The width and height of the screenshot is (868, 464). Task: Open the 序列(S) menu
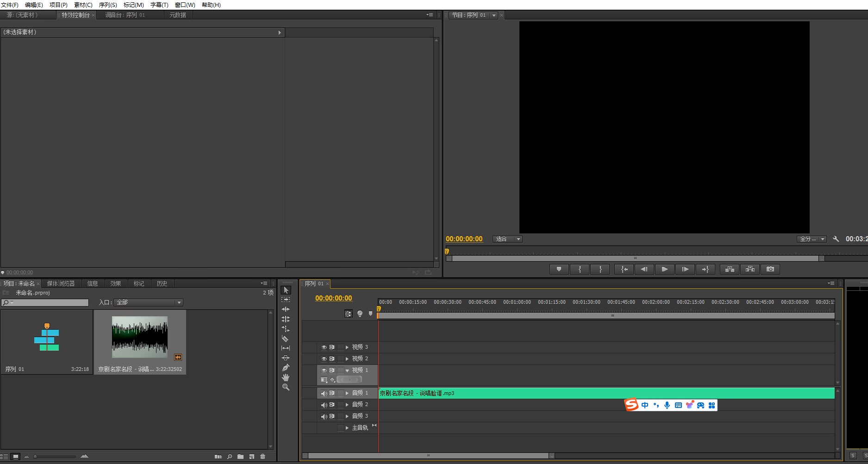click(108, 5)
